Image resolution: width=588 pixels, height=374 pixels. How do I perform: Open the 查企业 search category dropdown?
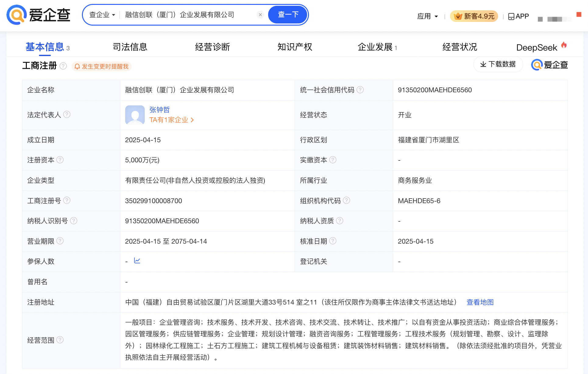102,14
